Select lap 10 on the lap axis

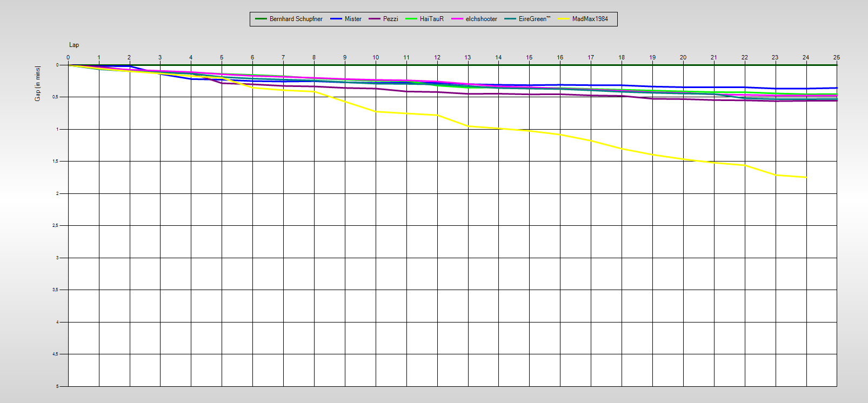[x=376, y=57]
